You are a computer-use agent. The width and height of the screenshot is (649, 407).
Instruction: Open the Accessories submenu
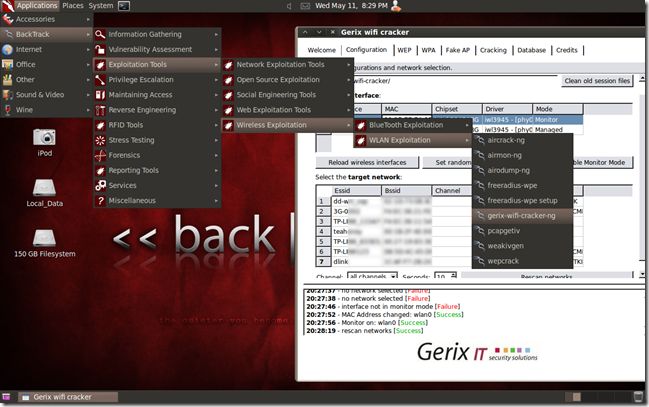(x=46, y=19)
